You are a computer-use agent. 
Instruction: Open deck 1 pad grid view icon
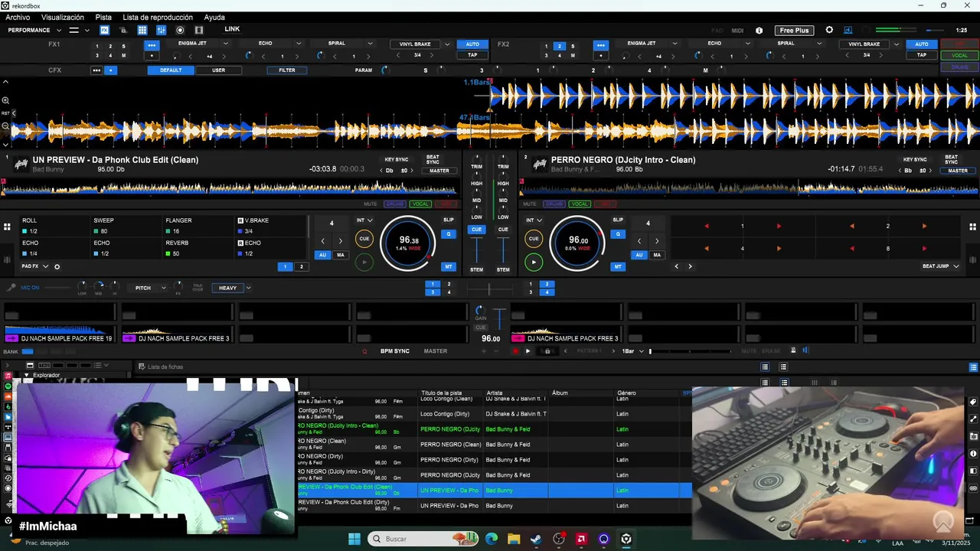pos(7,227)
